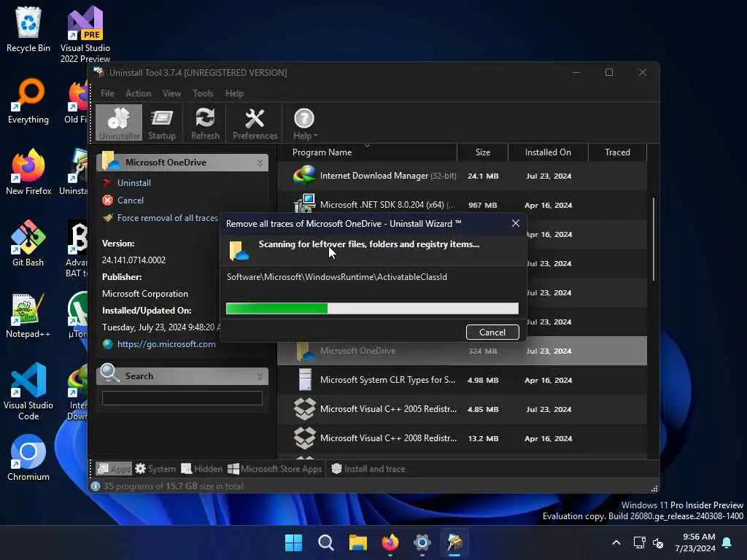The width and height of the screenshot is (747, 560).
Task: Open Settings from the taskbar
Action: [422, 542]
